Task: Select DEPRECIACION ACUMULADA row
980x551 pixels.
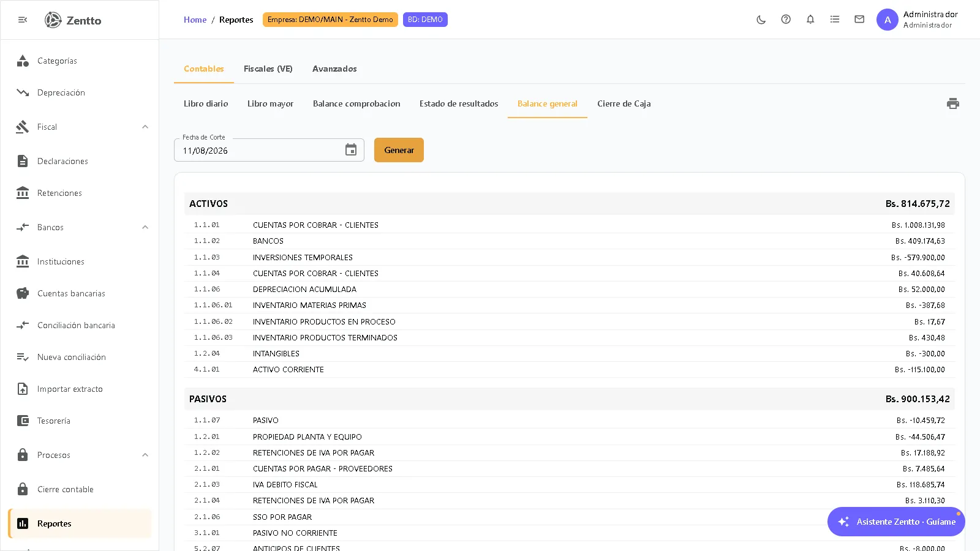Action: (570, 289)
